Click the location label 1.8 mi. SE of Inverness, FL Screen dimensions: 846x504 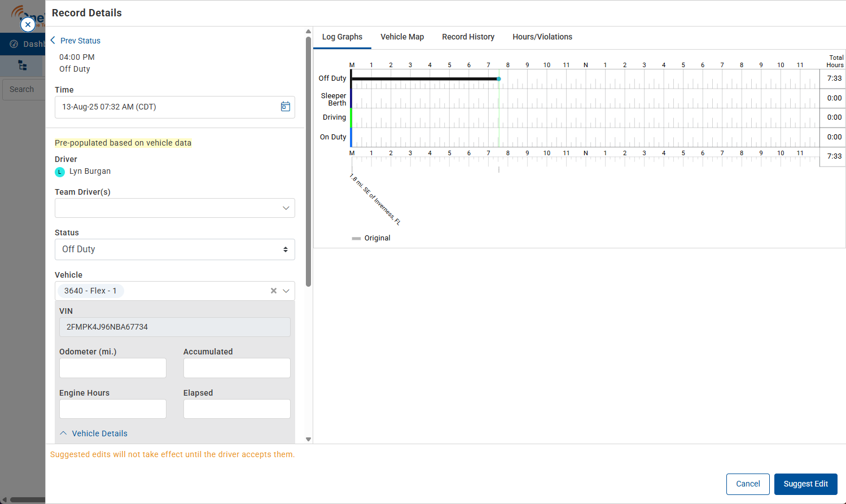pos(375,200)
